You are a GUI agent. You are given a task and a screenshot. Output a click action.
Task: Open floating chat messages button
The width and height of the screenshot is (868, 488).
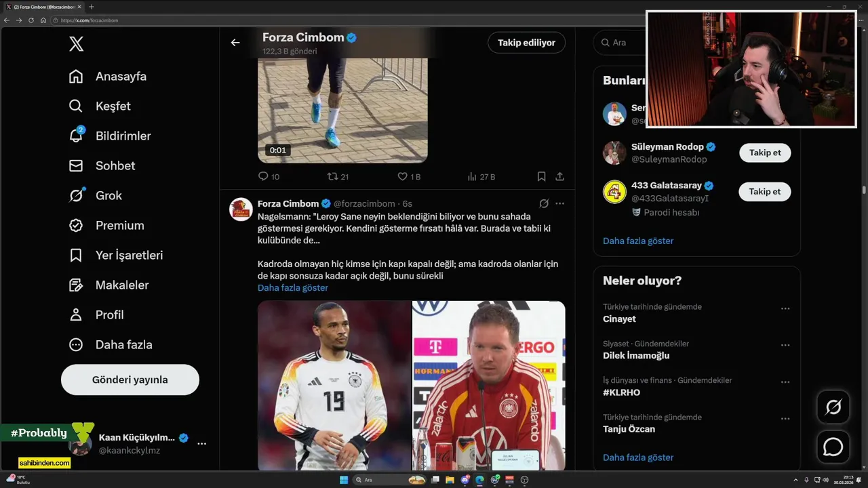pyautogui.click(x=833, y=447)
